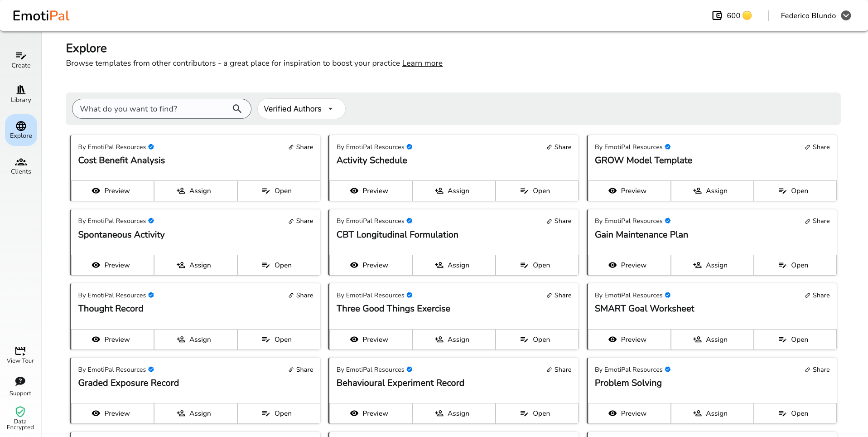
Task: Open Clients page from sidebar
Action: [21, 166]
